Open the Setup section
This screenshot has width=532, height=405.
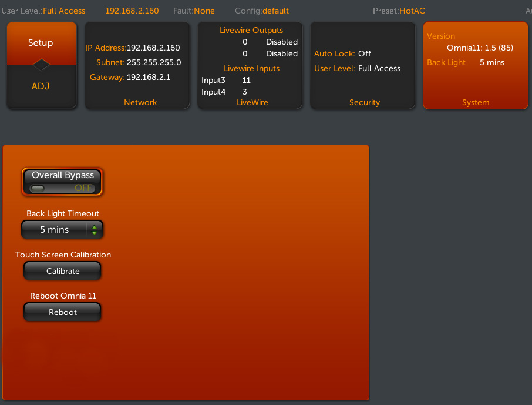coord(41,43)
